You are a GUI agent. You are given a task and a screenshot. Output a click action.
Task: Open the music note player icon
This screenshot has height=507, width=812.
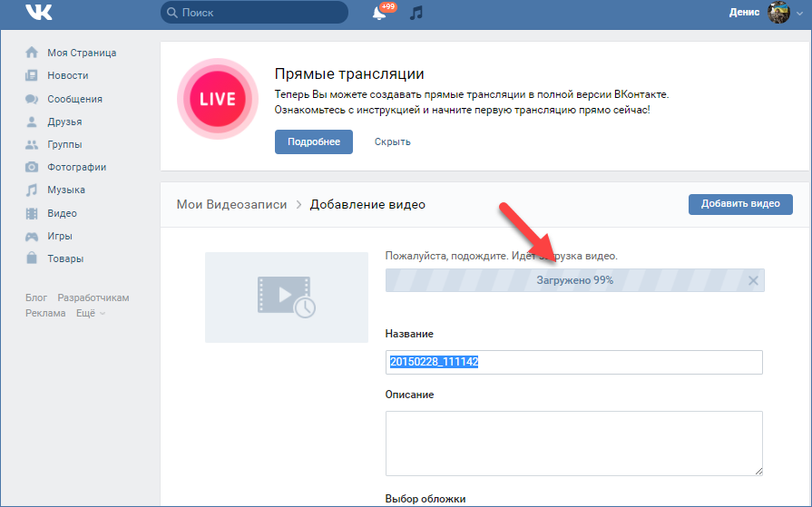tap(416, 13)
